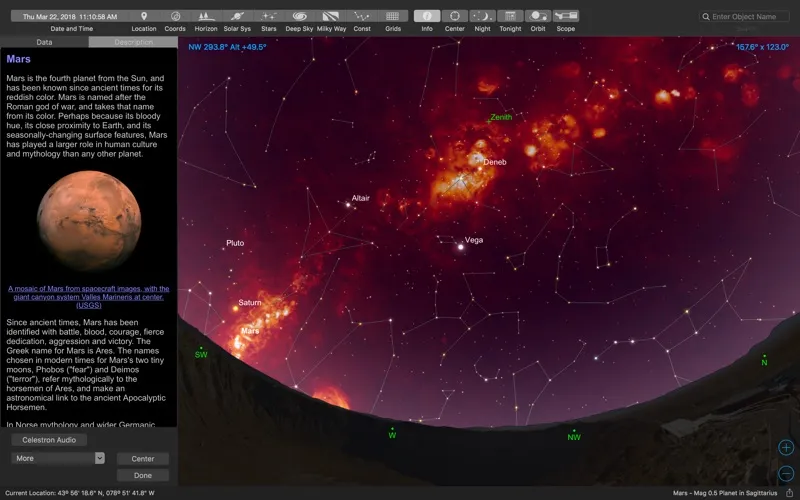
Task: Open the Solar Sys toolbar icon
Action: [237, 16]
